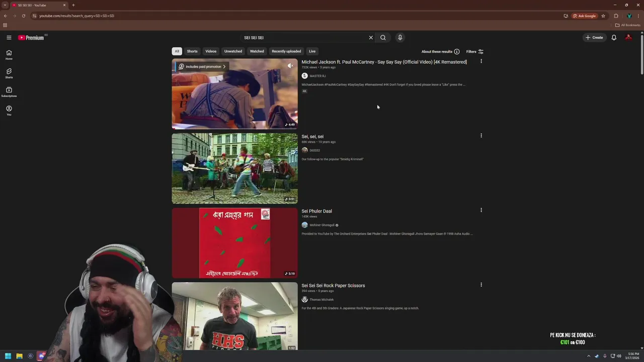Image resolution: width=644 pixels, height=362 pixels.
Task: Open Say Say Say video thumbnail
Action: click(x=234, y=94)
